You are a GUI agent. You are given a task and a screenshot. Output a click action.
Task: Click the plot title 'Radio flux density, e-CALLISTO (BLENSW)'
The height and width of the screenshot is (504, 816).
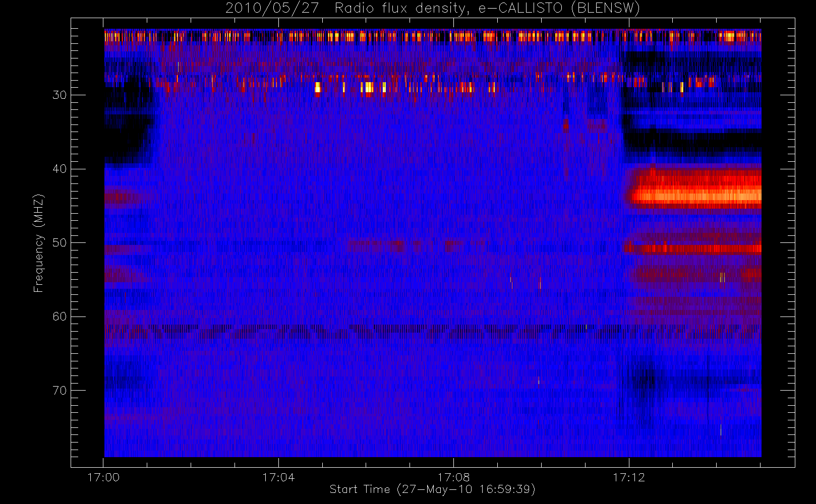click(487, 9)
